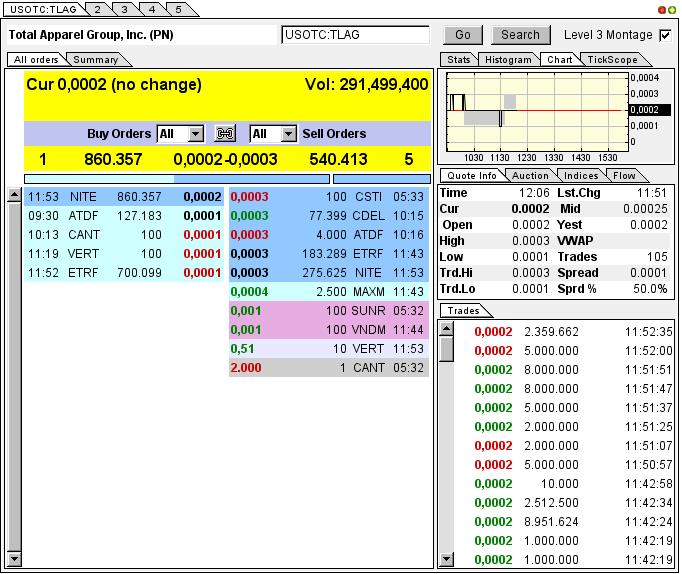Select the NITE buy order at 11:53
682x574 pixels.
coord(124,197)
